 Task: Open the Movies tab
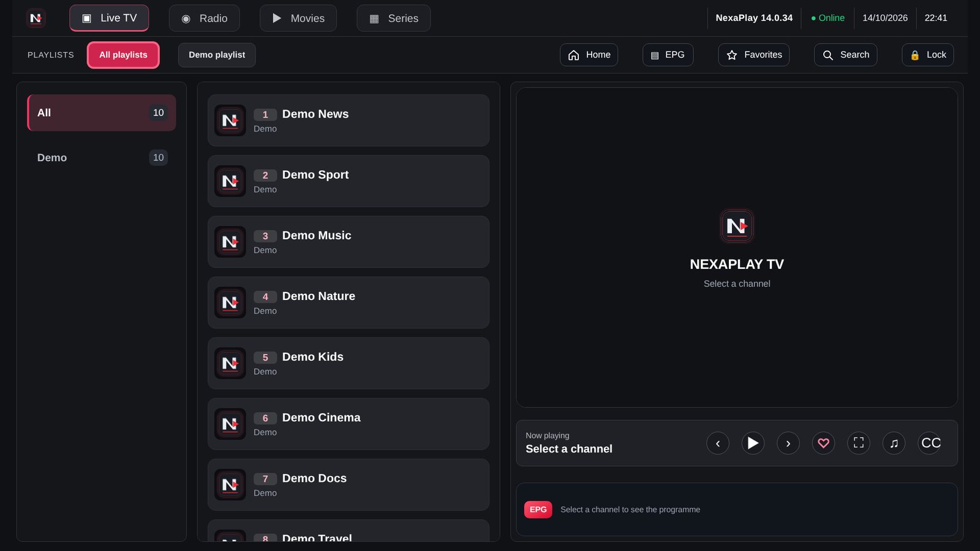click(x=298, y=18)
